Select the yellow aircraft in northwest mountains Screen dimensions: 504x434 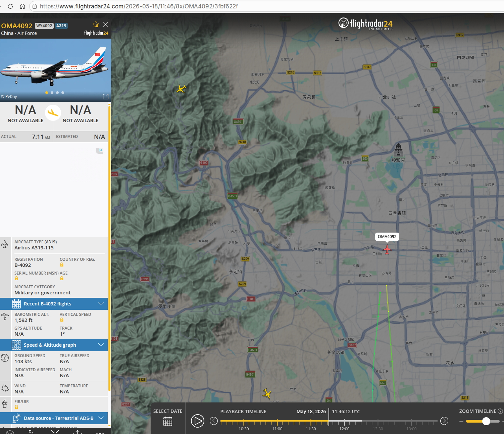coord(181,89)
